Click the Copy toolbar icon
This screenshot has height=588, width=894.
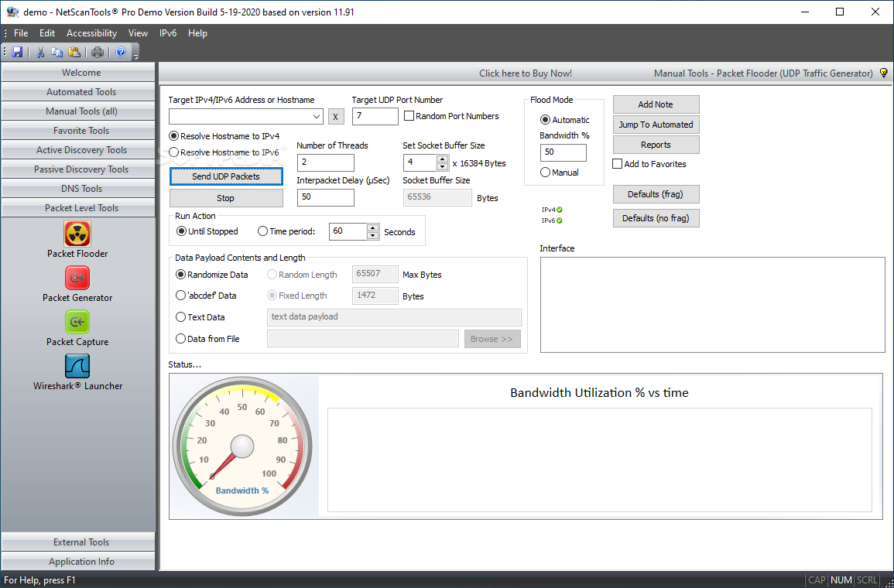click(x=57, y=52)
